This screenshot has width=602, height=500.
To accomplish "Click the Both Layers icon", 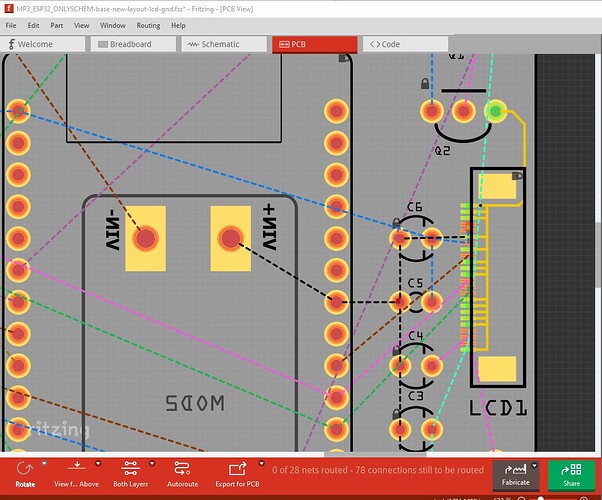I will pyautogui.click(x=131, y=467).
